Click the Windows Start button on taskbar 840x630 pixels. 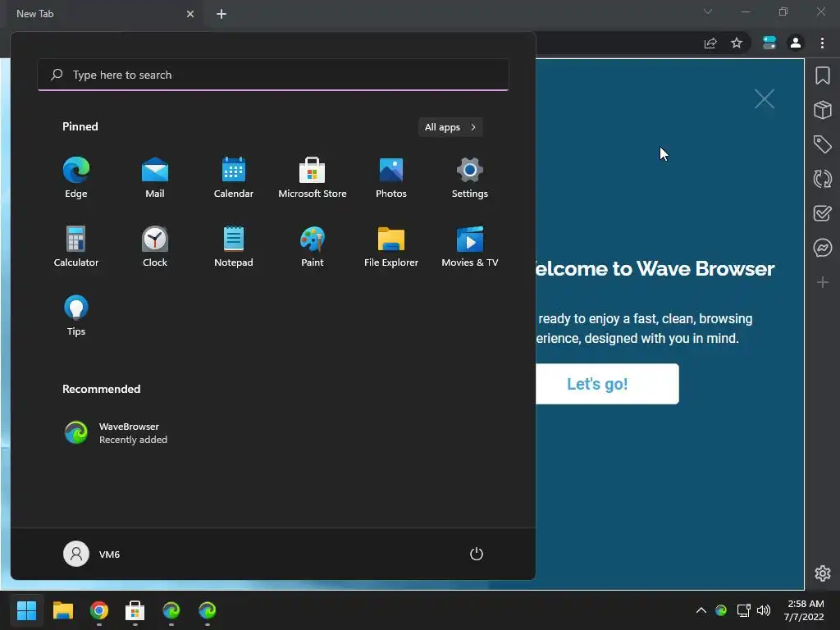point(27,610)
